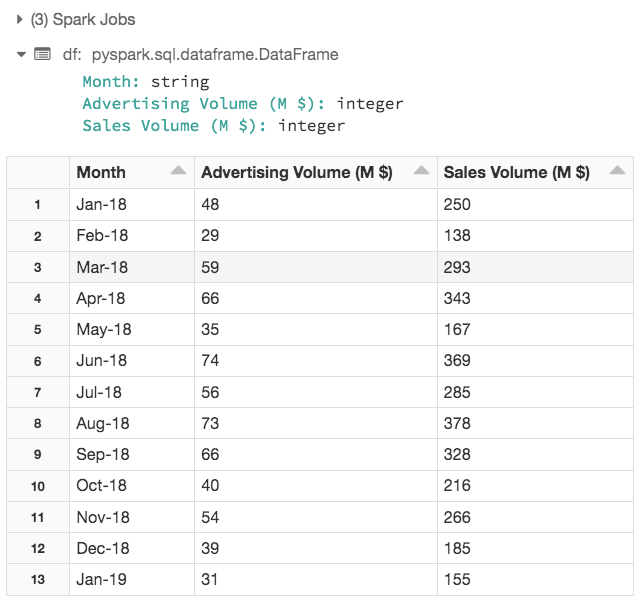
Task: Select row number 3
Action: [37, 267]
